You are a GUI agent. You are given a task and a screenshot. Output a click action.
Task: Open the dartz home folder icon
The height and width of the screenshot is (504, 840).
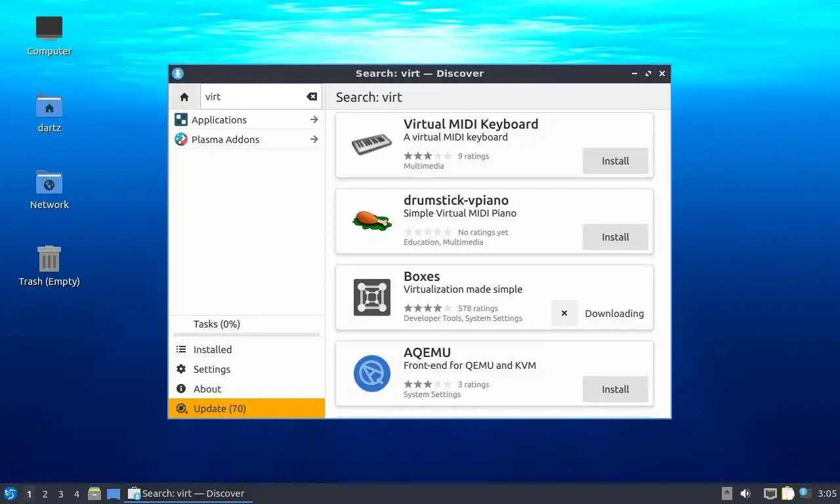coord(49,112)
